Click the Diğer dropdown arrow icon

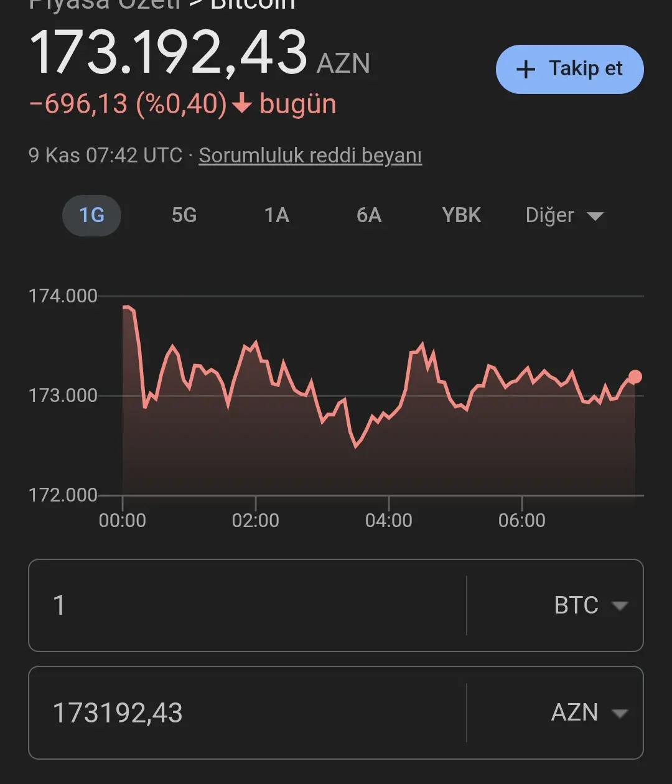coord(595,216)
